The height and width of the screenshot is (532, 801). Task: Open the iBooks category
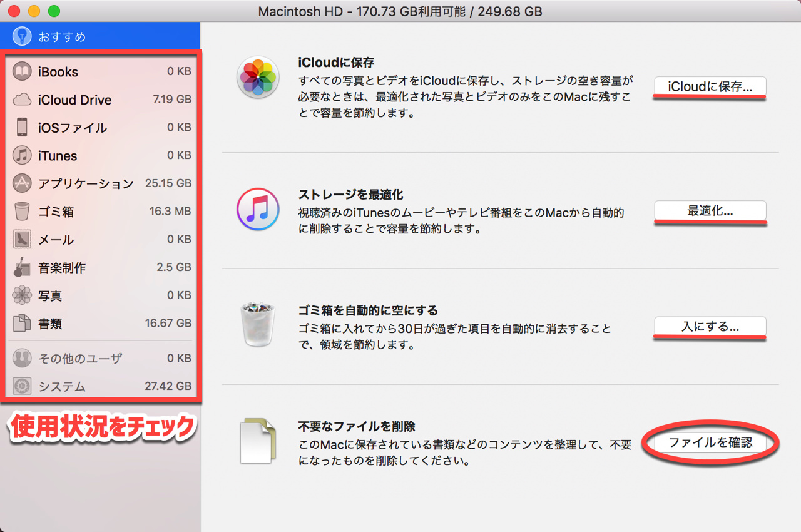click(x=101, y=71)
